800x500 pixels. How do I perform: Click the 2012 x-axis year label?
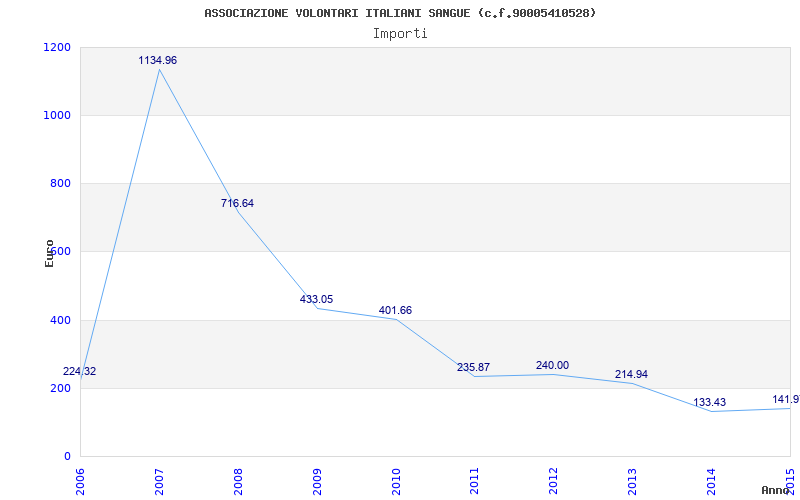(x=553, y=481)
